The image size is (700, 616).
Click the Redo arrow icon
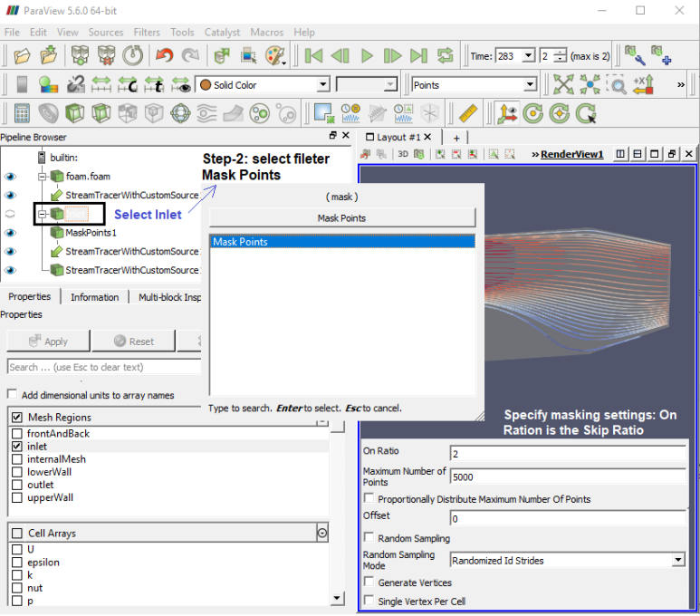pyautogui.click(x=191, y=56)
